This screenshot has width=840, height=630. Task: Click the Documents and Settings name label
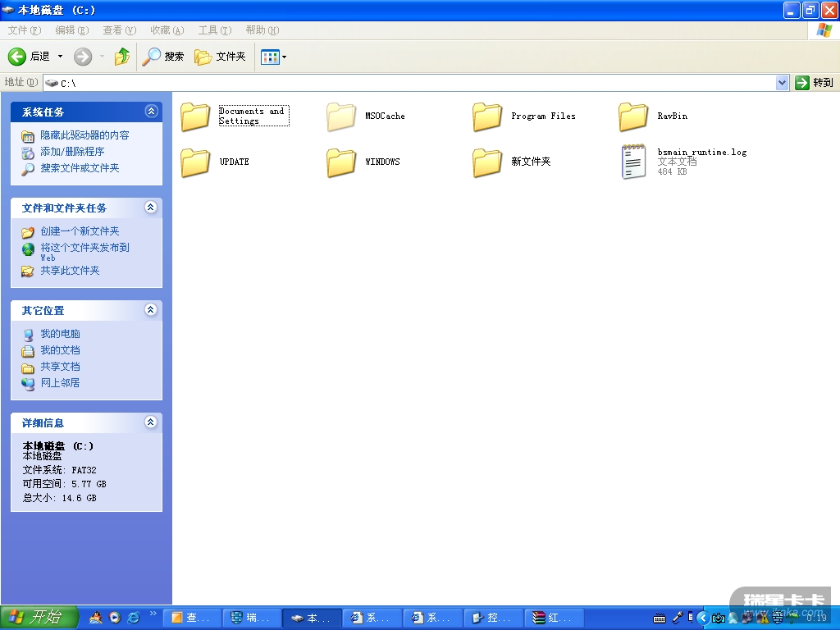(253, 116)
